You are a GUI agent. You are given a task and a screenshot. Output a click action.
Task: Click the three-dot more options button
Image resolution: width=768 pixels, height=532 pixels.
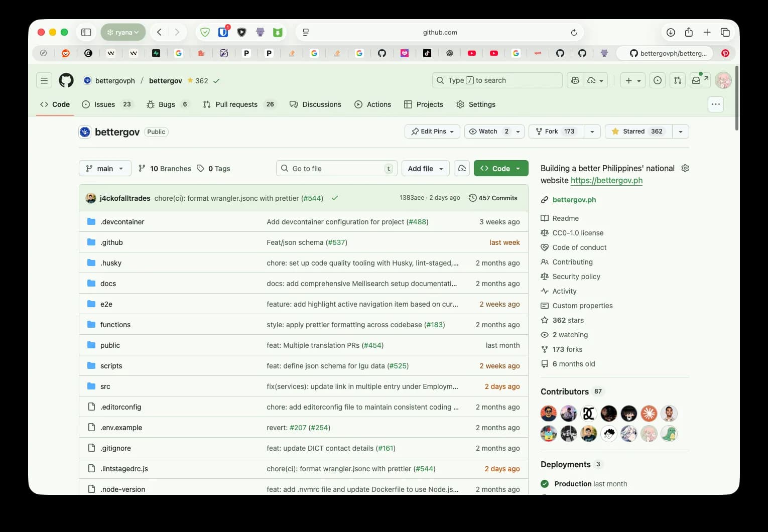tap(716, 104)
